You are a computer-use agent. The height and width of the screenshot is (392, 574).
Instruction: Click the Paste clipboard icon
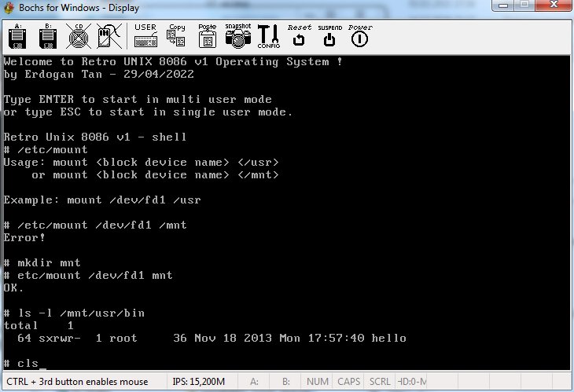[208, 35]
